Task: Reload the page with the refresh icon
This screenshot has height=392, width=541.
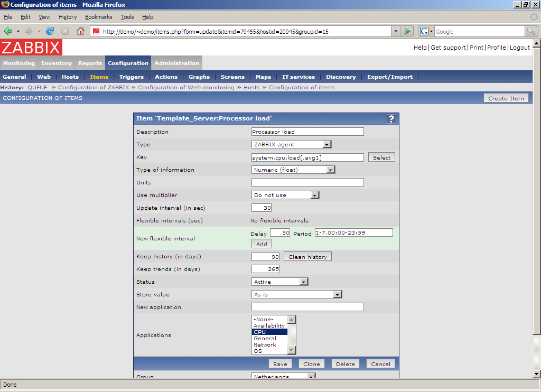Action: (50, 31)
